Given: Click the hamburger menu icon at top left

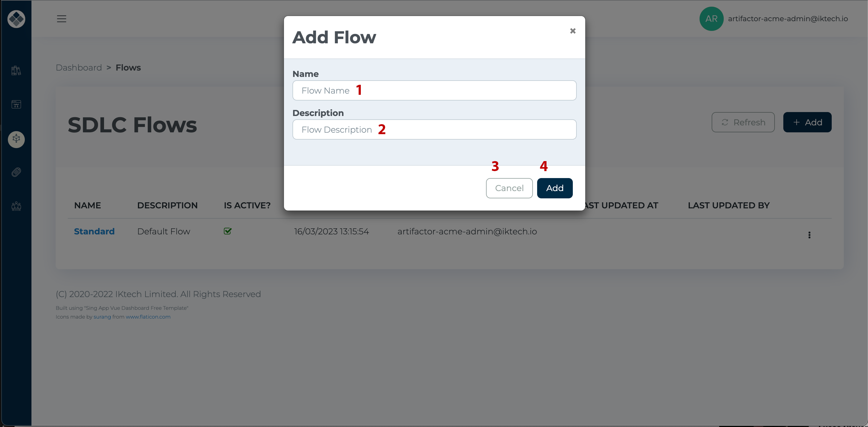Looking at the screenshot, I should 61,19.
